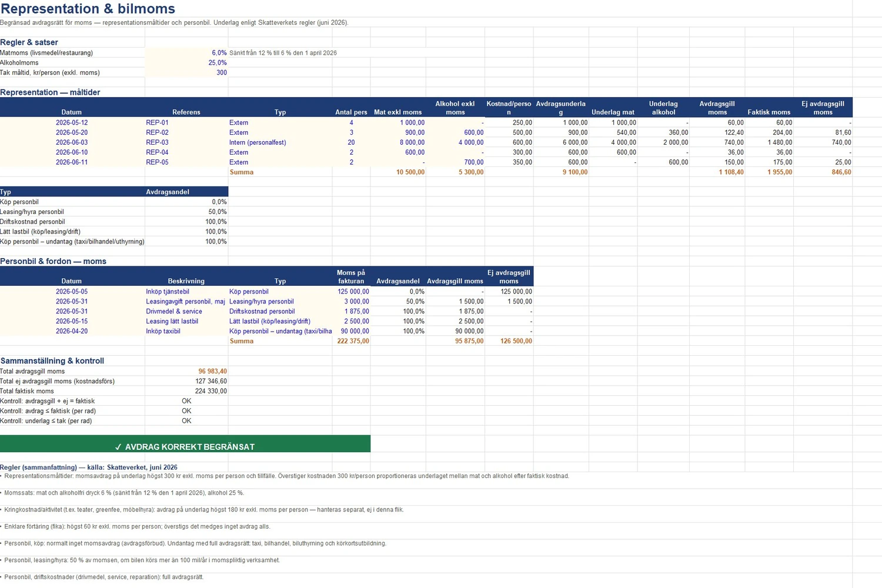Click the Leasing/hyra personbil 50,0% cell
Image resolution: width=882 pixels, height=588 pixels.
pyautogui.click(x=186, y=212)
